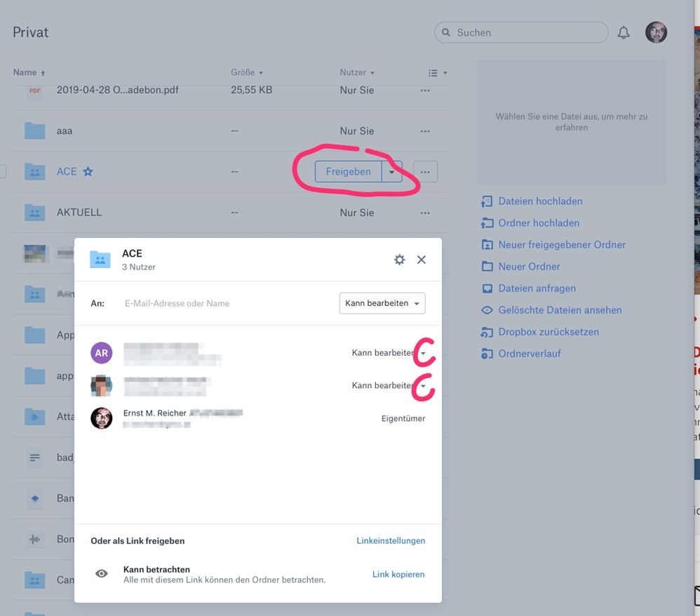Open more options for ACE folder
This screenshot has height=616, width=700.
425,171
